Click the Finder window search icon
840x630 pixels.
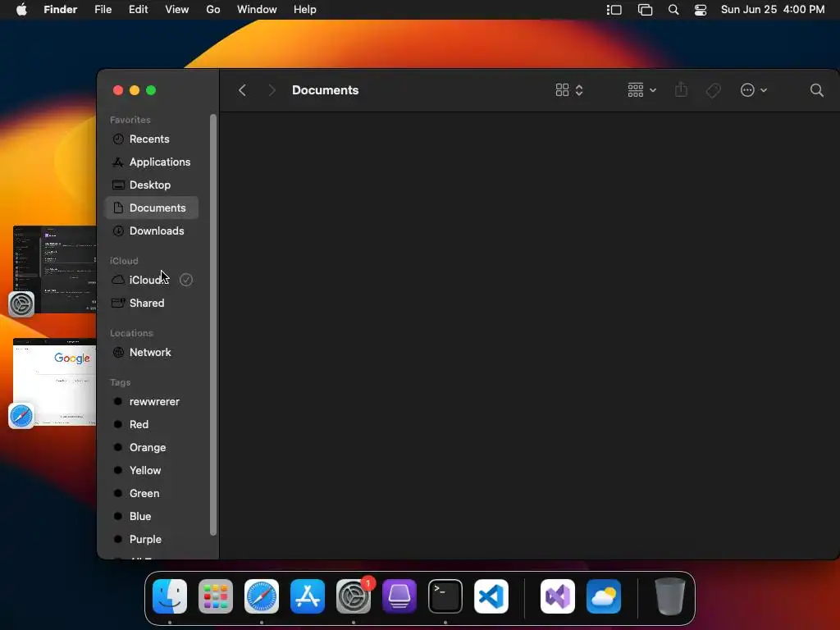816,90
